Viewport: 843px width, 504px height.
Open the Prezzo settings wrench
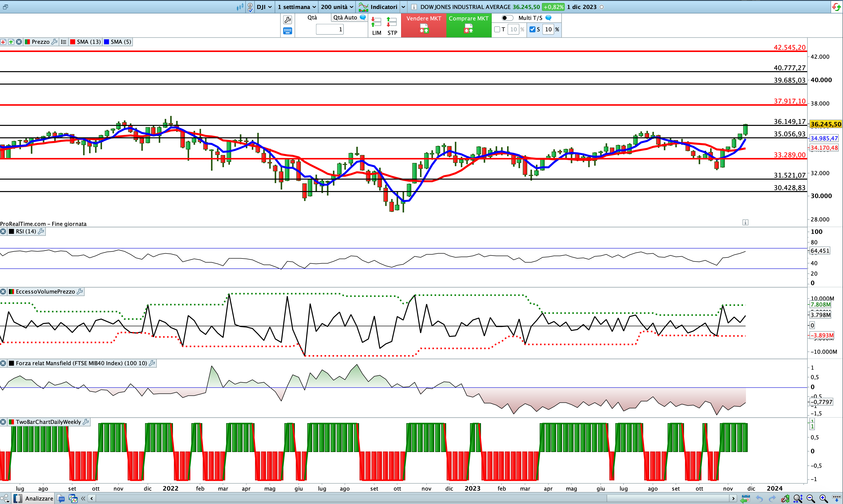[54, 42]
